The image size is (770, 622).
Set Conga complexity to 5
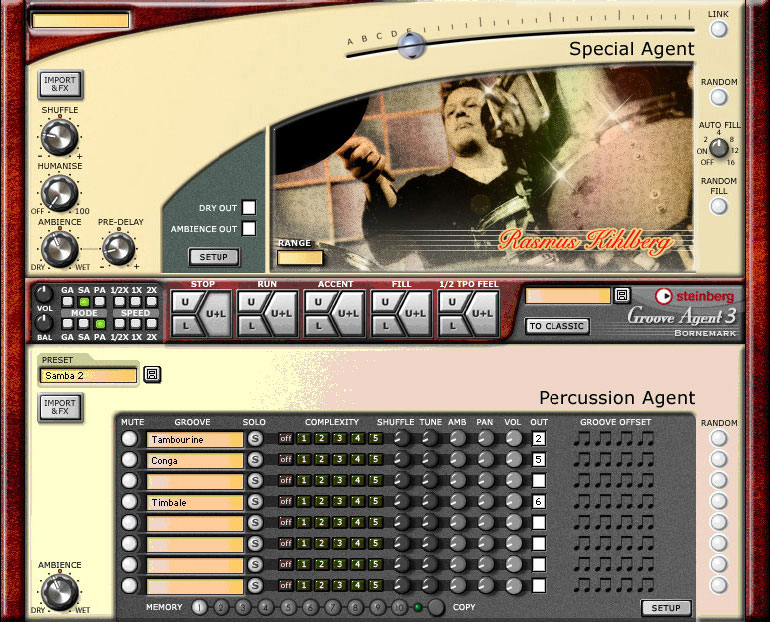pyautogui.click(x=375, y=460)
